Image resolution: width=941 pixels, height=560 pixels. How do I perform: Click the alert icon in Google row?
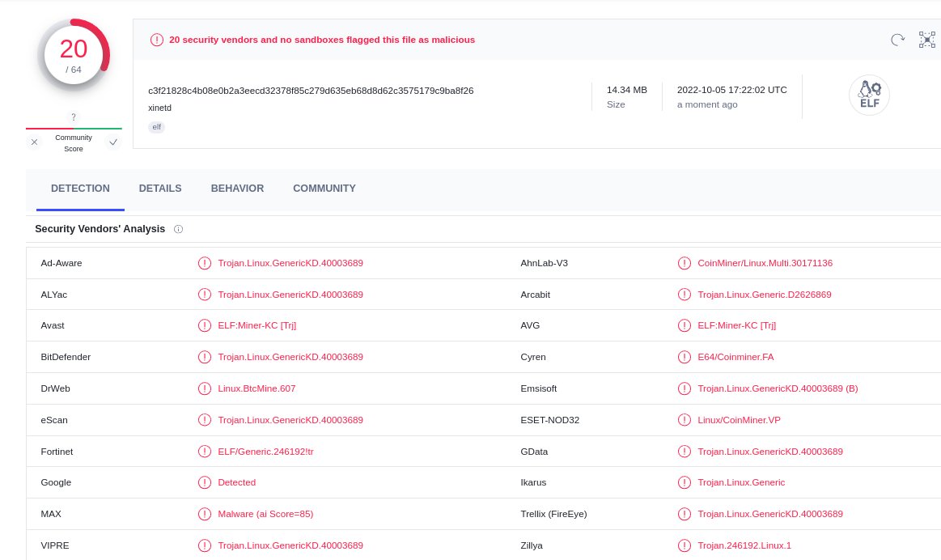(205, 482)
